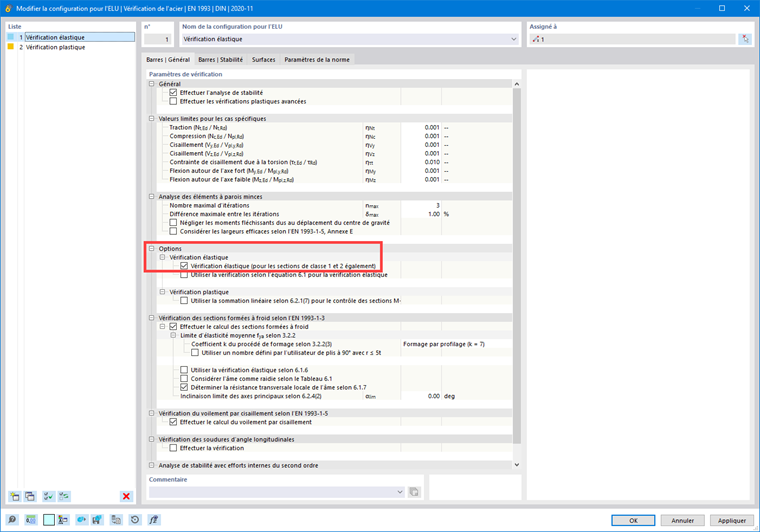Click the copy data documents icon in bottom toolbar

[x=116, y=520]
